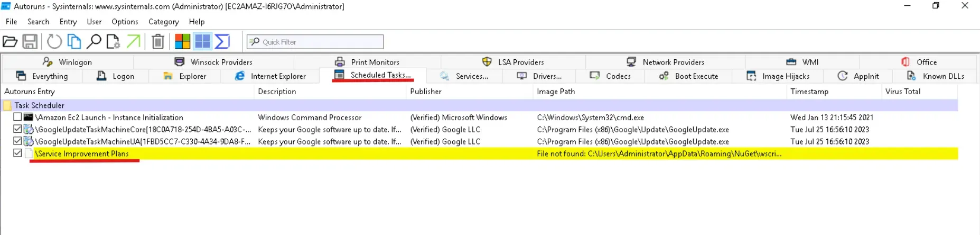This screenshot has width=980, height=235.
Task: Click the VirusTotal sigma icon
Action: click(222, 41)
